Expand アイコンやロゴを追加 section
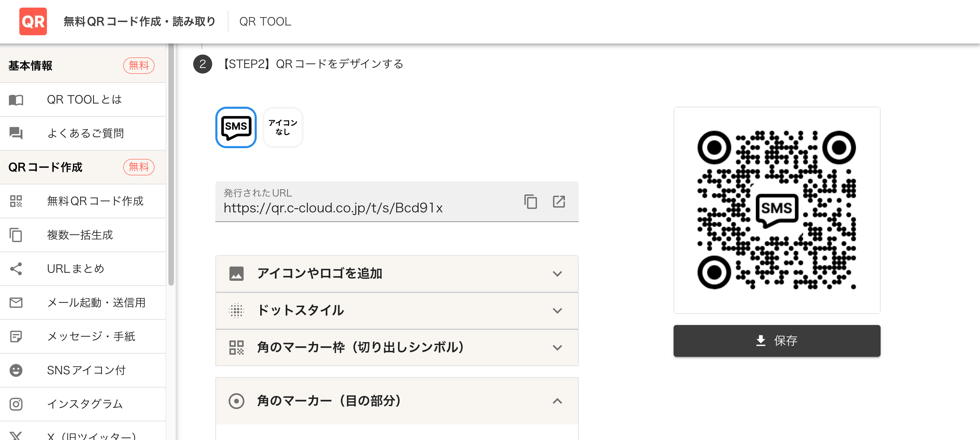Image resolution: width=980 pixels, height=440 pixels. (x=396, y=273)
